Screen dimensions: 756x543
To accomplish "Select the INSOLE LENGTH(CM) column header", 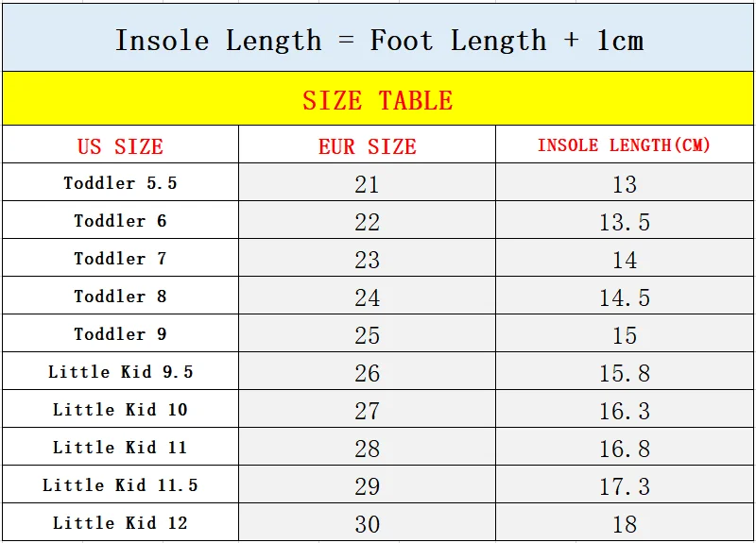I will [x=624, y=145].
